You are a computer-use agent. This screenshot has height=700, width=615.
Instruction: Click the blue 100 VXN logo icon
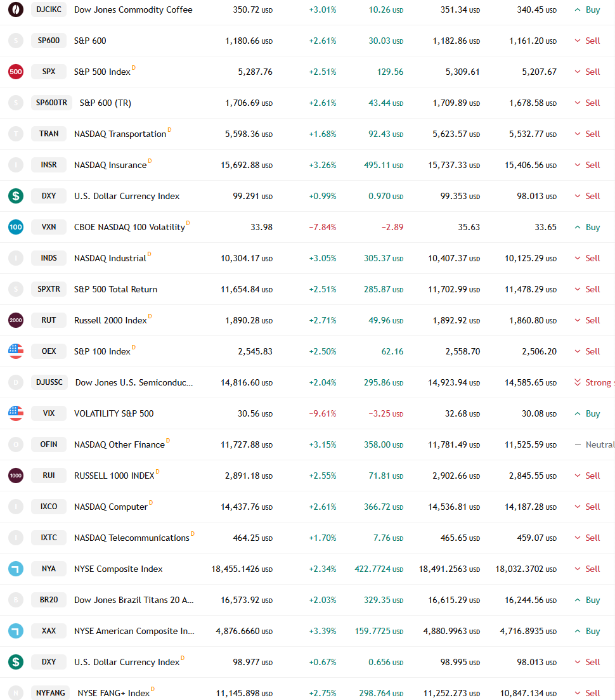click(x=16, y=227)
